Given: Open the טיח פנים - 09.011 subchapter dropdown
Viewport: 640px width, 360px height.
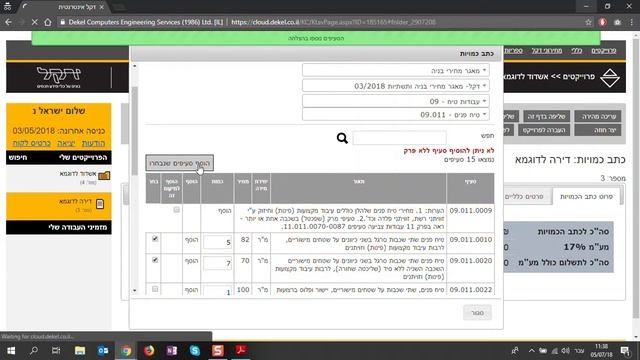Looking at the screenshot, I should click(x=396, y=115).
